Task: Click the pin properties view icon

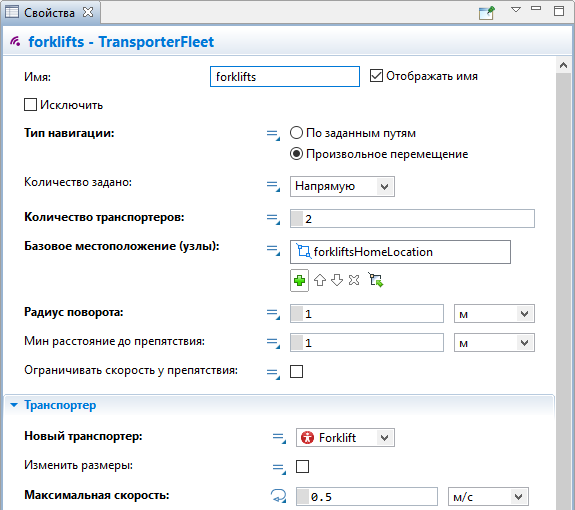Action: (487, 13)
